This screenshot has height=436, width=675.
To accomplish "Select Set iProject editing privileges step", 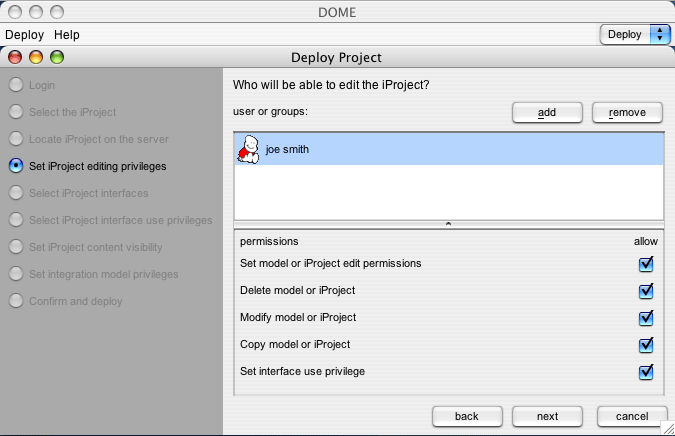I will (x=87, y=166).
